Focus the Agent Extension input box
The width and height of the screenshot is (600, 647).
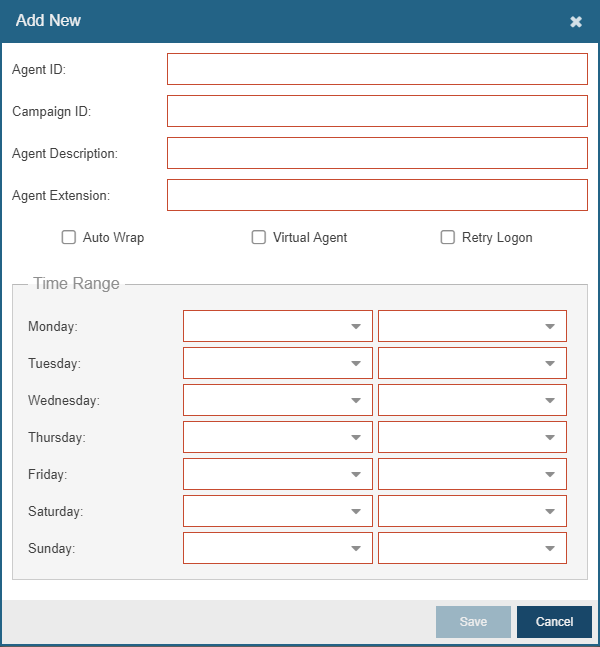coord(377,195)
